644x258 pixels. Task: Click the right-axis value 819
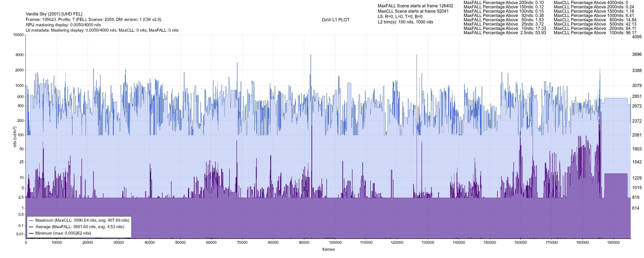tap(635, 197)
